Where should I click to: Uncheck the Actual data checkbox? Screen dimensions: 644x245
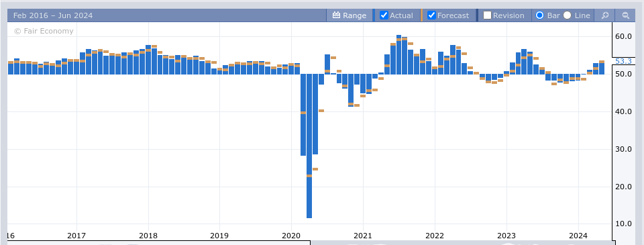[384, 15]
